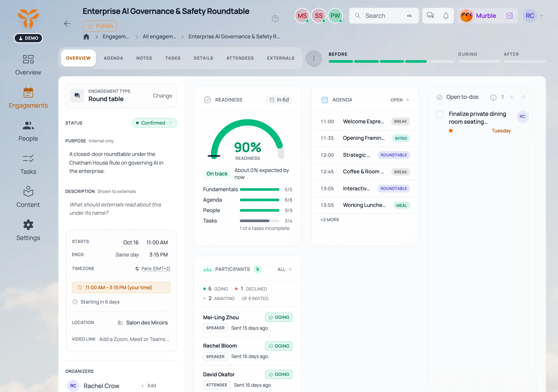Click the description placeholder text
Image resolution: width=558 pixels, height=392 pixels.
(115, 209)
